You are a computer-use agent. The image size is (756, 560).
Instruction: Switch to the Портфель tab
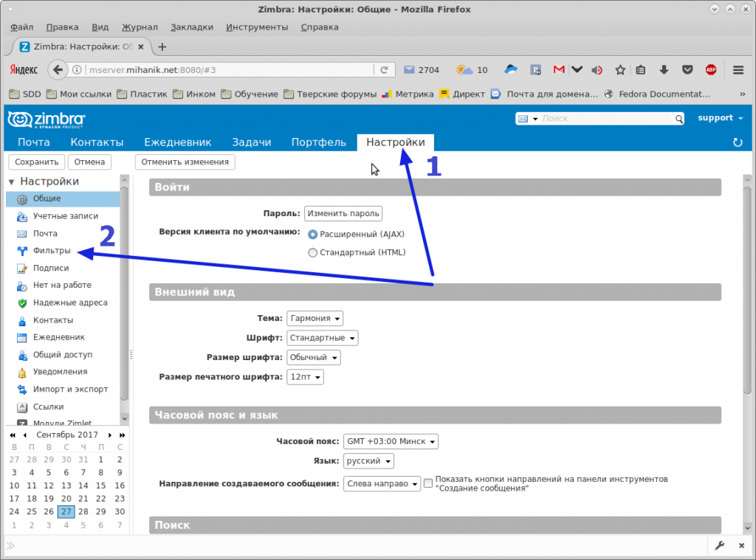tap(319, 142)
